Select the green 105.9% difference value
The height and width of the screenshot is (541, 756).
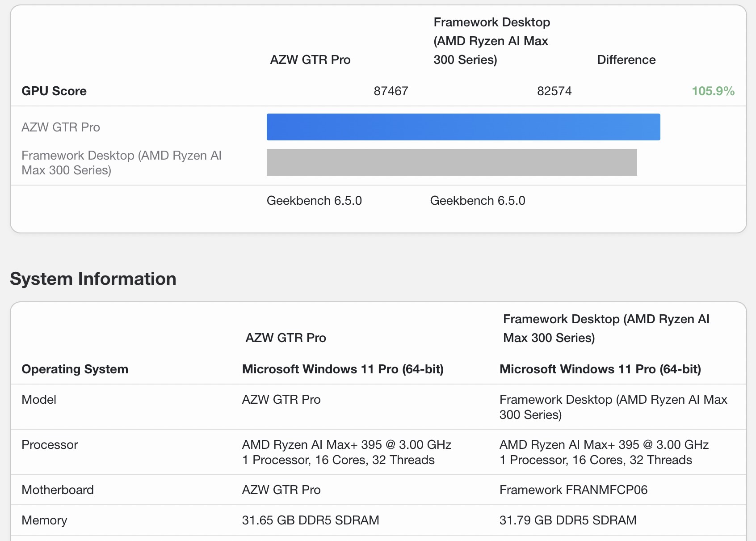point(713,91)
